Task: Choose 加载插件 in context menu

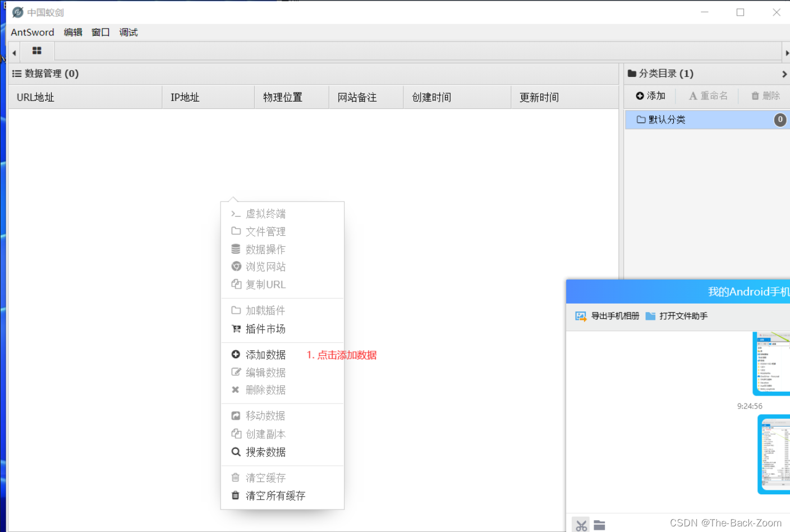Action: [x=282, y=310]
